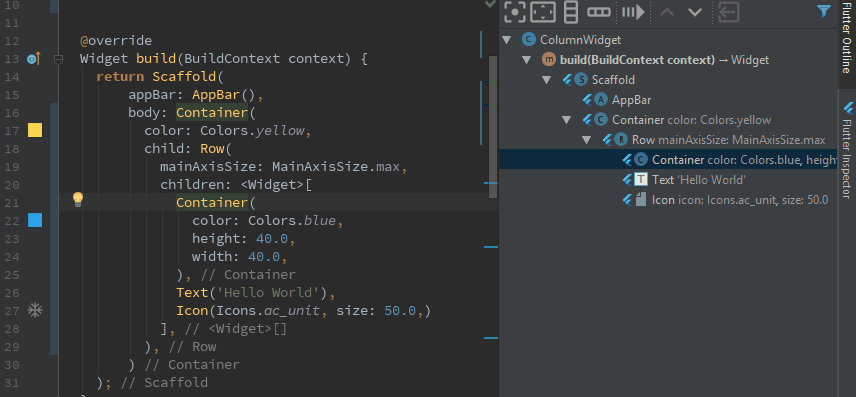Viewport: 856px width, 397px height.
Task: Click the Text widget icon in outline
Action: pos(641,180)
